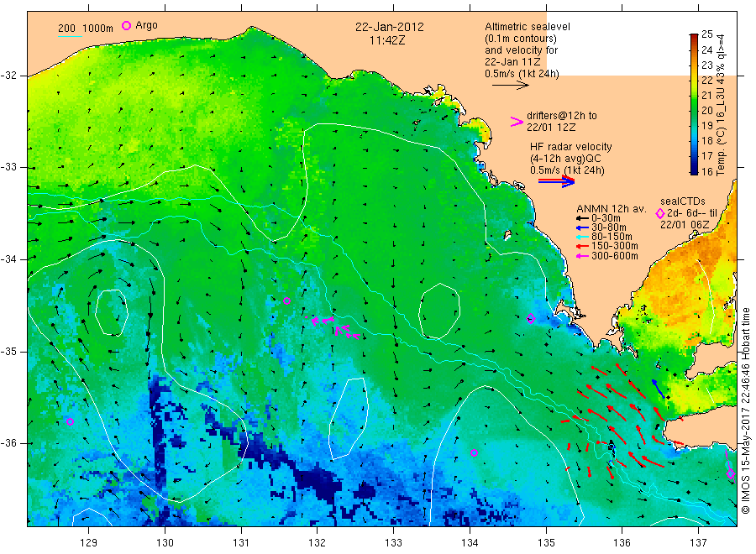Click the '22/01 06Z' sealCTDs time text
Image resolution: width=756 pixels, height=554 pixels.
click(x=685, y=225)
